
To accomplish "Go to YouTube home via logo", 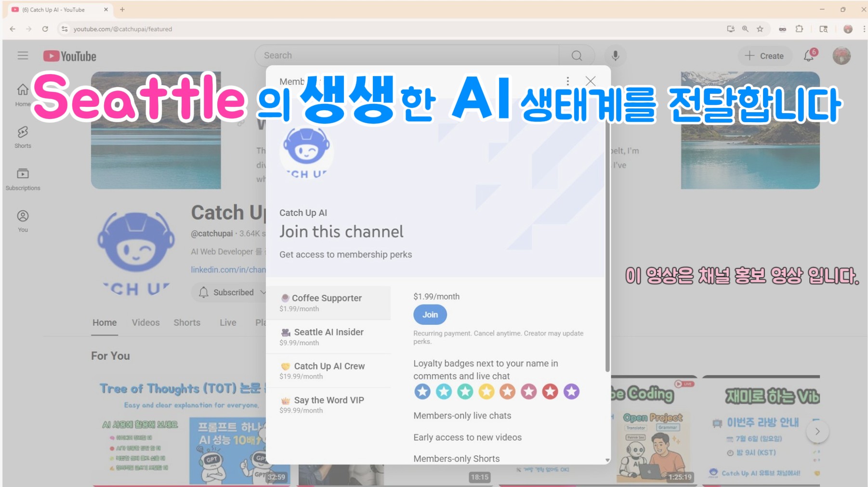I will [70, 56].
